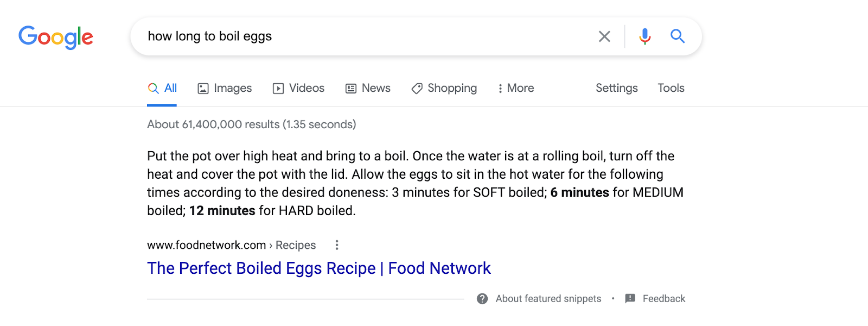Click inside the search input field
This screenshot has height=326, width=868.
point(325,36)
